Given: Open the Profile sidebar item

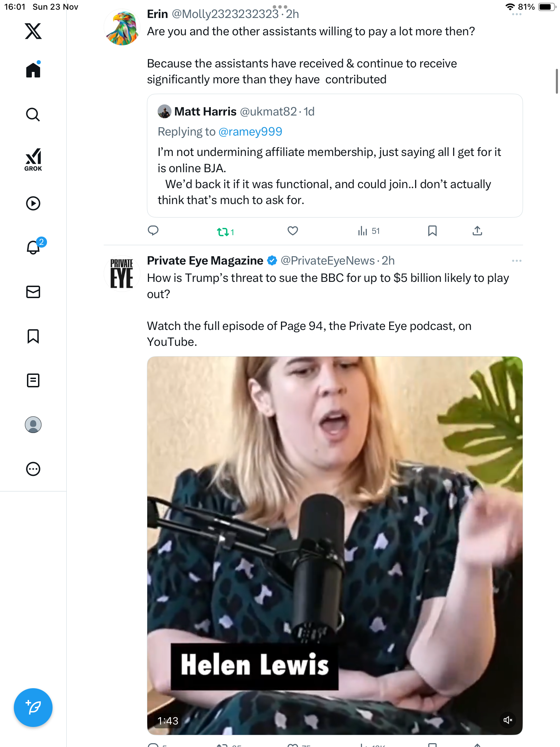Looking at the screenshot, I should (x=33, y=425).
